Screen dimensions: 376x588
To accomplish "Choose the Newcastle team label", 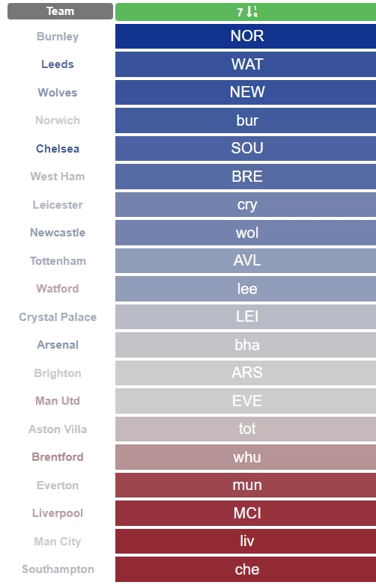I will coord(58,233).
